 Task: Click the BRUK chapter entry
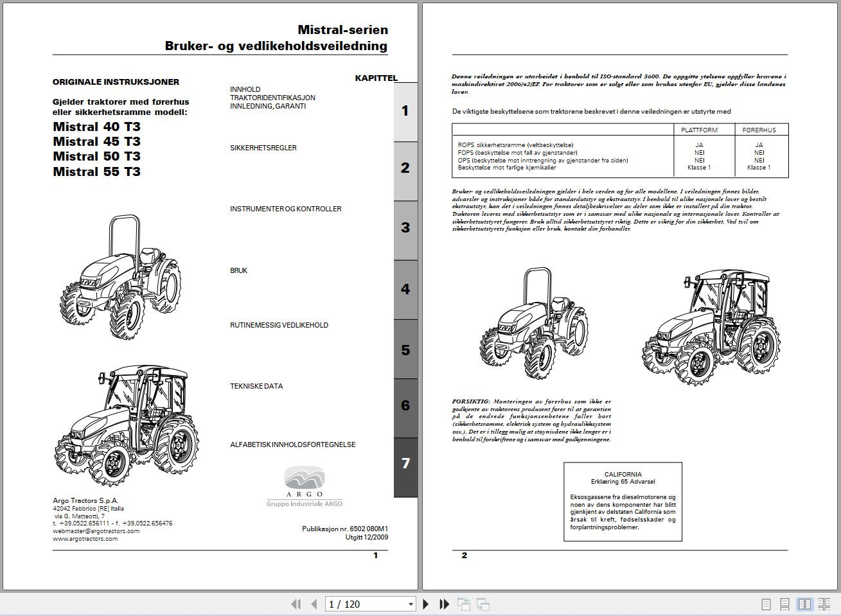tap(239, 270)
